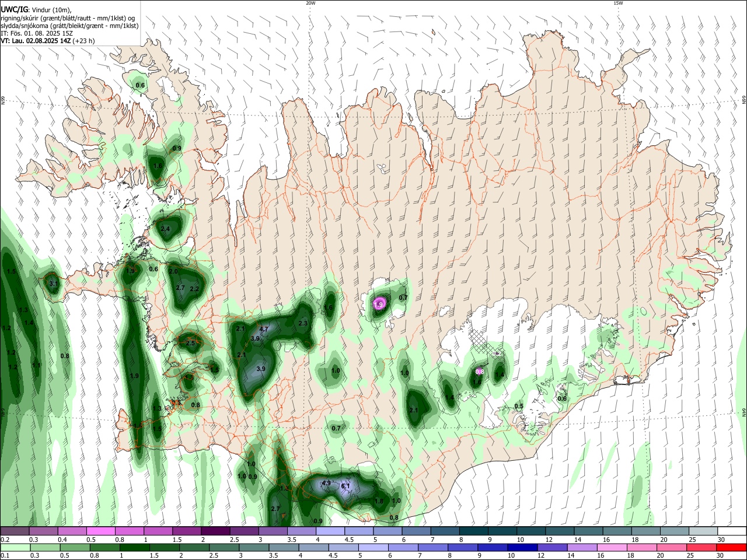Click the bright pink snow swatch between 0.5 and 0.8
This screenshot has height=560, width=747.
pos(100,531)
